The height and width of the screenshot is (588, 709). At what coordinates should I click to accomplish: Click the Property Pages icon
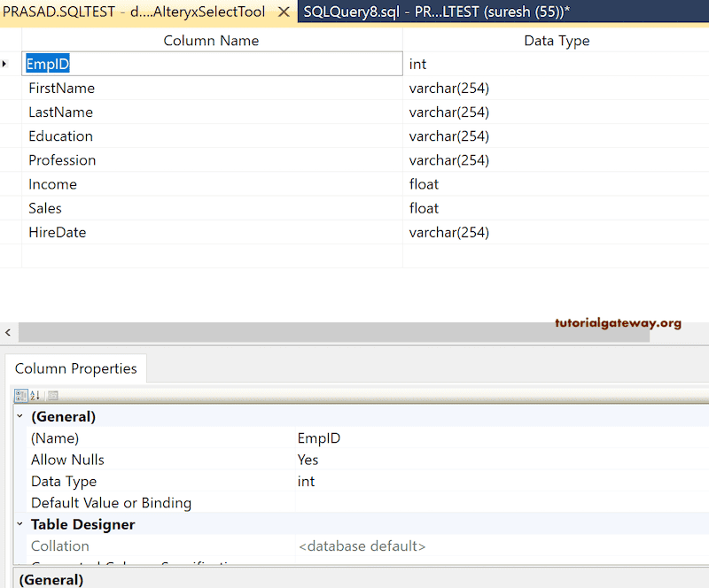click(53, 396)
